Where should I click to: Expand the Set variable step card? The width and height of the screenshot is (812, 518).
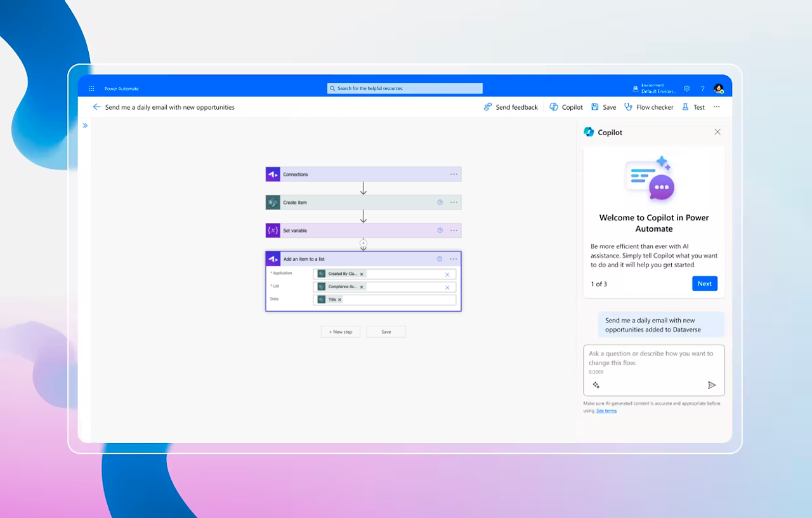click(x=363, y=230)
